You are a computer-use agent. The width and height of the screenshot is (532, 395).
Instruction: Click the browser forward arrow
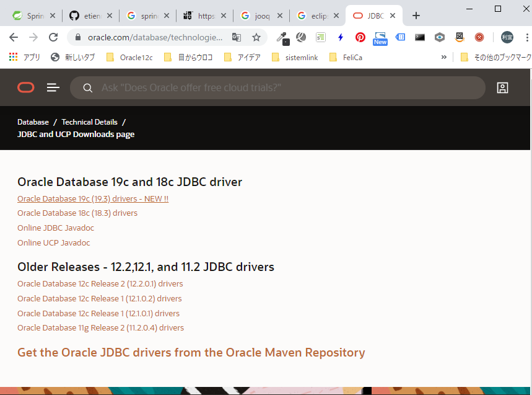coord(33,37)
